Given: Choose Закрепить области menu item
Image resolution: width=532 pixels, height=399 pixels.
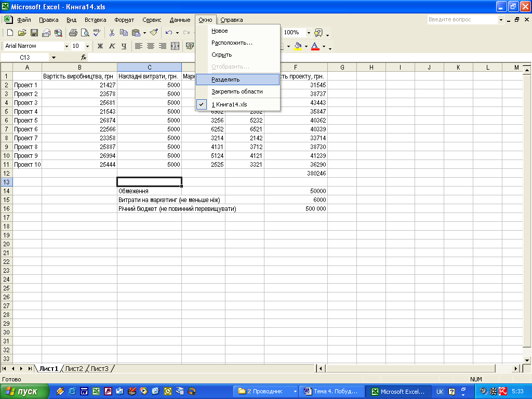Looking at the screenshot, I should click(x=238, y=91).
